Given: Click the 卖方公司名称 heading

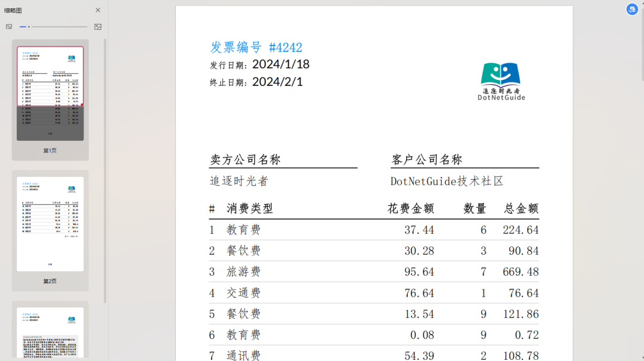Looking at the screenshot, I should point(245,160).
